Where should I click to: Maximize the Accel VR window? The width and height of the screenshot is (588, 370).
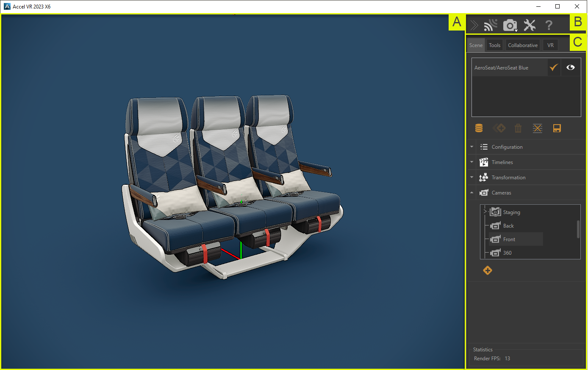[557, 6]
